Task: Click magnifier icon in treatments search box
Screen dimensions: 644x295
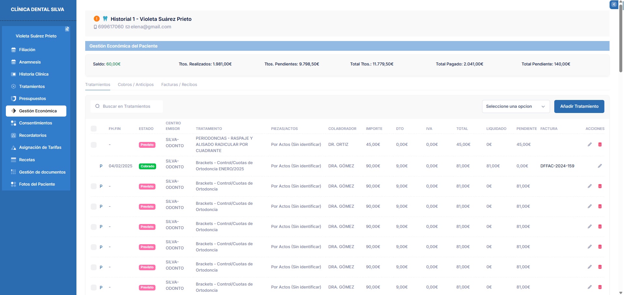Action: (x=97, y=106)
